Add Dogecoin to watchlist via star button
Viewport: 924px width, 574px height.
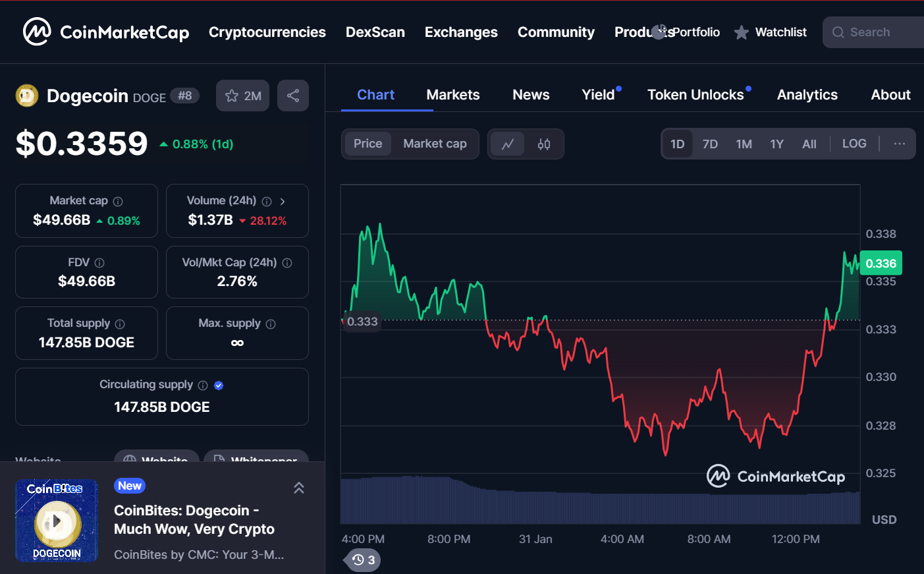click(x=242, y=96)
